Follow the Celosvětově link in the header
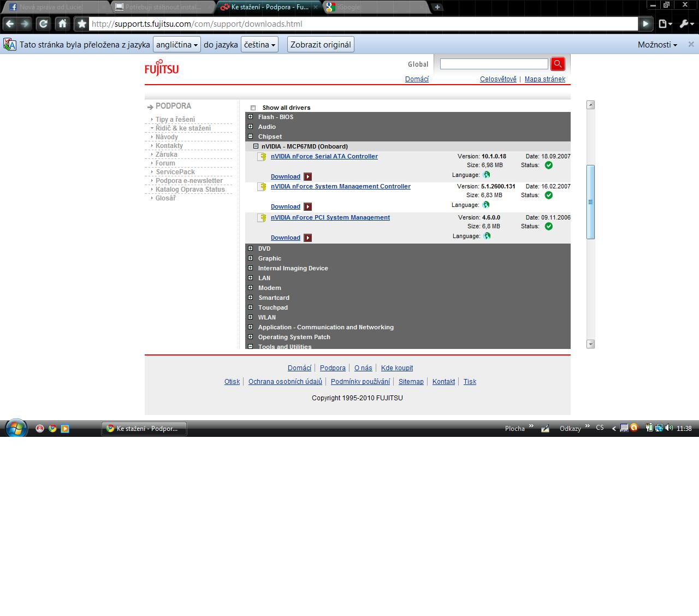Image resolution: width=699 pixels, height=616 pixels. (x=498, y=79)
